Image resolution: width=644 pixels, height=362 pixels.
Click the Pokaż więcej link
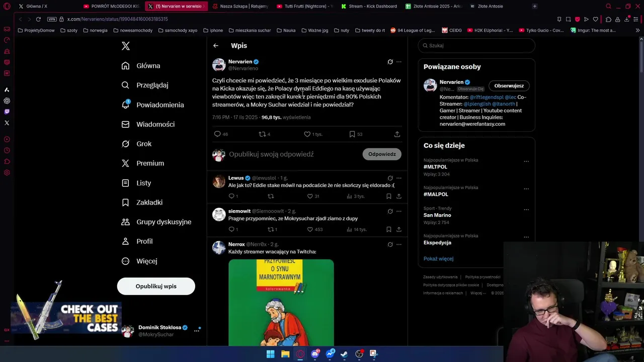[438, 258]
